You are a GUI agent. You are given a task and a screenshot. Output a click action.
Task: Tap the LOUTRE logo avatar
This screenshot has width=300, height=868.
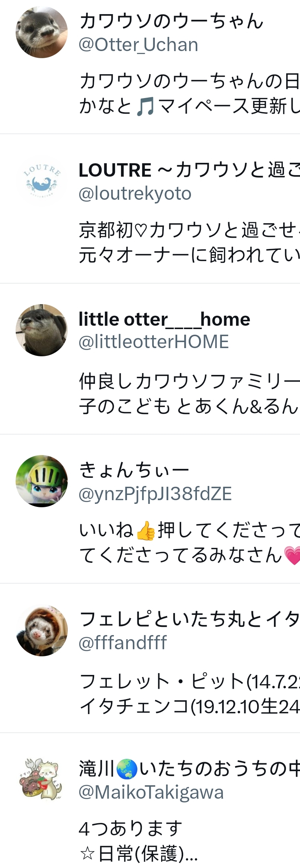click(x=42, y=182)
